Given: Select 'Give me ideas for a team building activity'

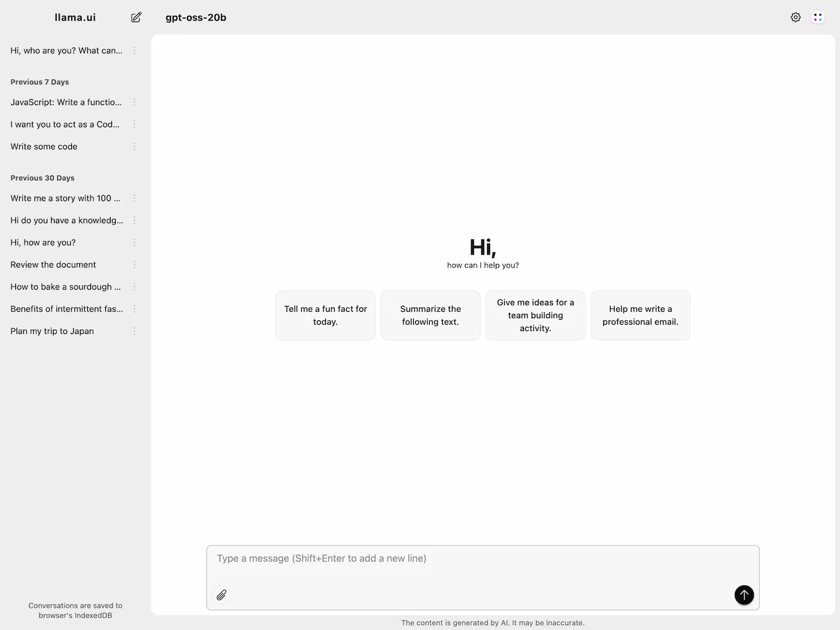Looking at the screenshot, I should pyautogui.click(x=535, y=315).
